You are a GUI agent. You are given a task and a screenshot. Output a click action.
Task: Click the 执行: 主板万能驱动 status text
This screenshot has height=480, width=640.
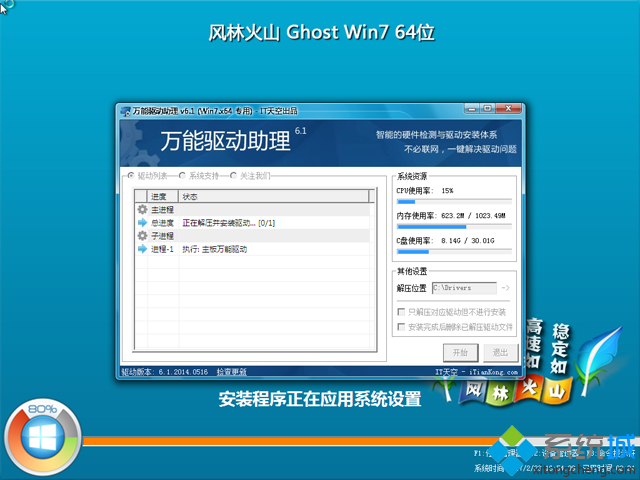coord(214,249)
